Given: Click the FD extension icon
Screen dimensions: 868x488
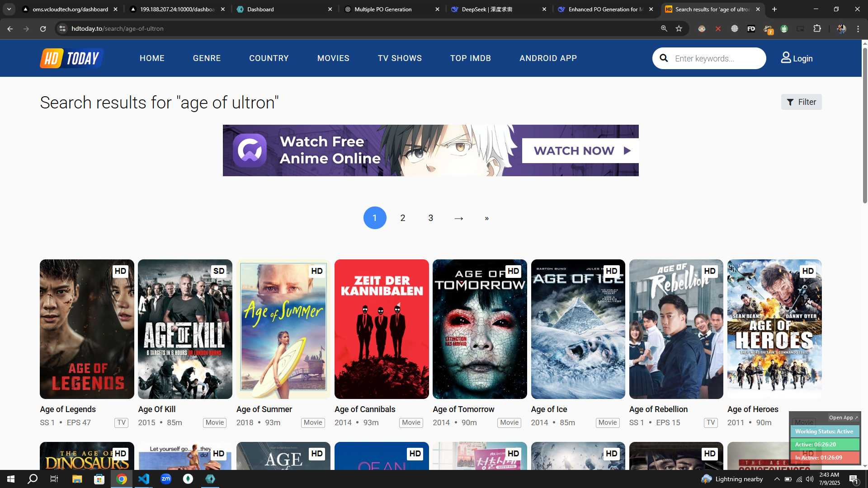Looking at the screenshot, I should (751, 28).
